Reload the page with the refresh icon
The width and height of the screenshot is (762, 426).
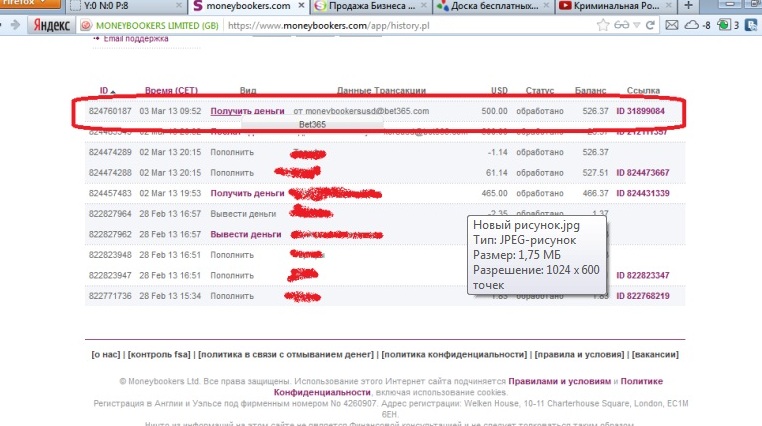pos(650,25)
